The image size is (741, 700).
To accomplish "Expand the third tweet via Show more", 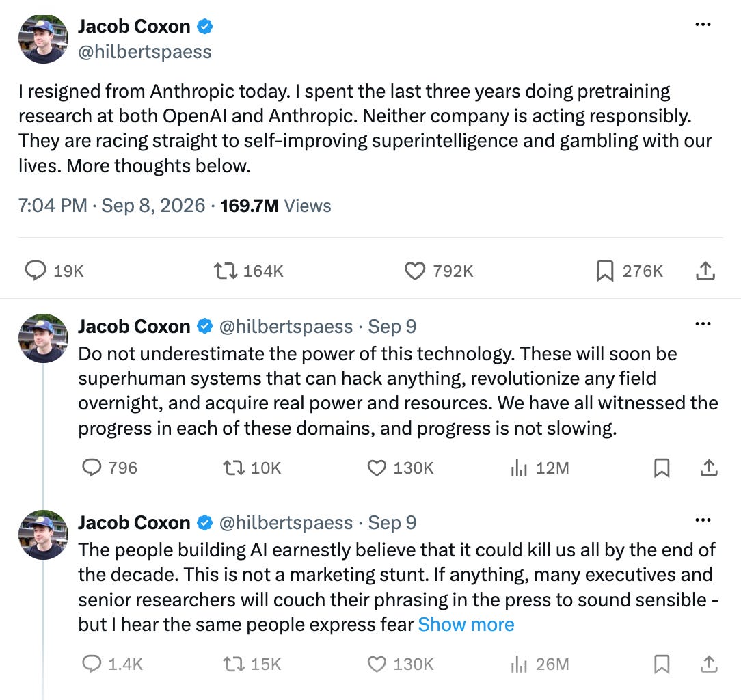I will 466,624.
